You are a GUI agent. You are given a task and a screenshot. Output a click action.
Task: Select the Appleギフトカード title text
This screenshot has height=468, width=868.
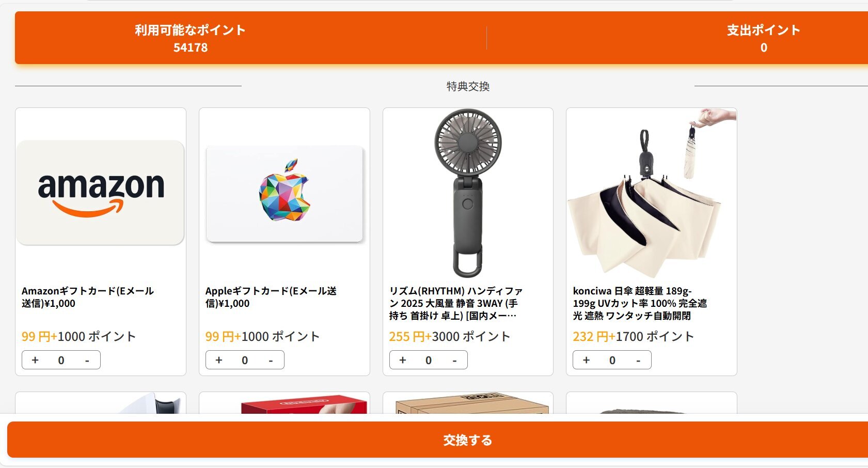coord(271,297)
